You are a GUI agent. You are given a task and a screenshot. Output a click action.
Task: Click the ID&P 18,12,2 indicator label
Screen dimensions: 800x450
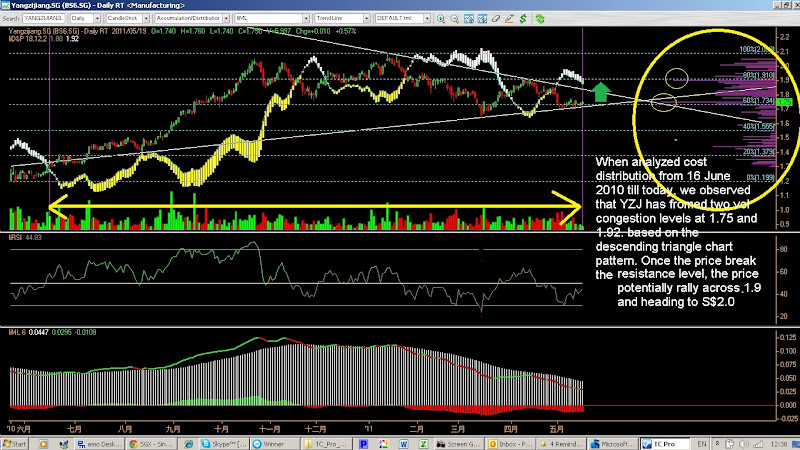(x=28, y=39)
